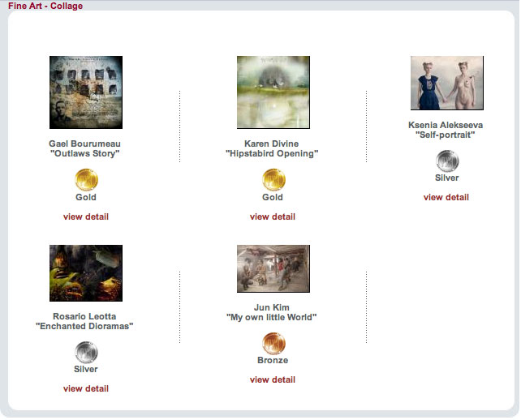This screenshot has height=420, width=521.
Task: Open the Self-portrait thumbnail image
Action: coord(447,83)
